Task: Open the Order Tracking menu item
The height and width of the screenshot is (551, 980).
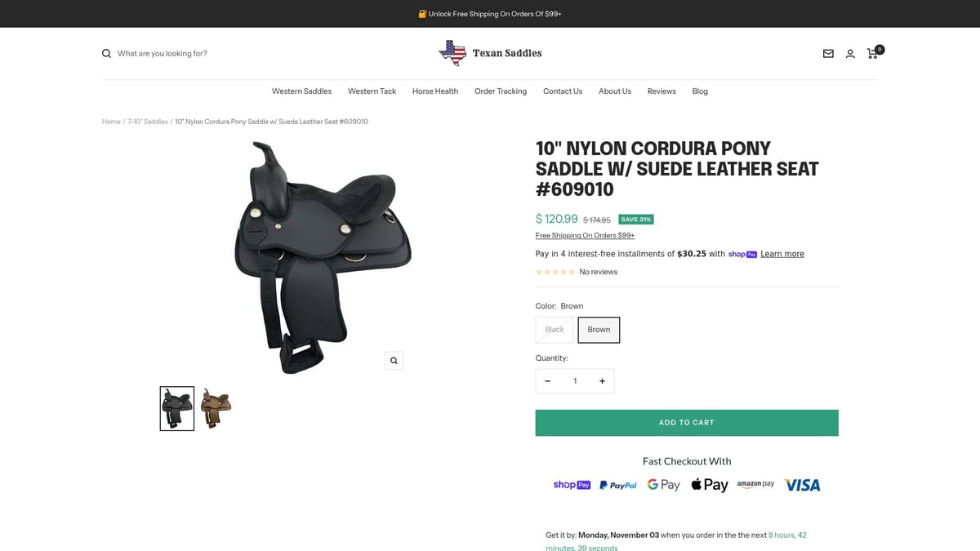Action: (500, 91)
